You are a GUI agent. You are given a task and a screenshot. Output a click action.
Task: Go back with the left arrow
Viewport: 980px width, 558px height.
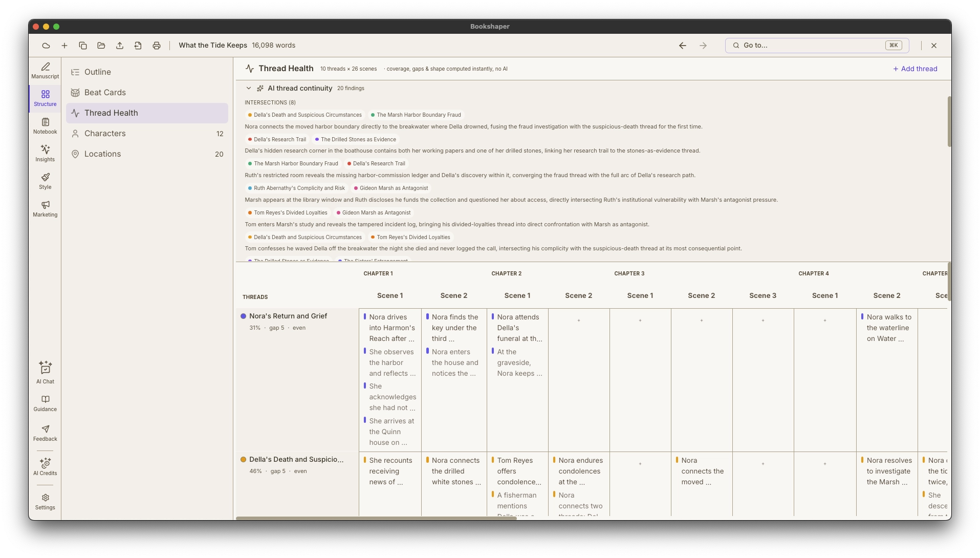[683, 46]
